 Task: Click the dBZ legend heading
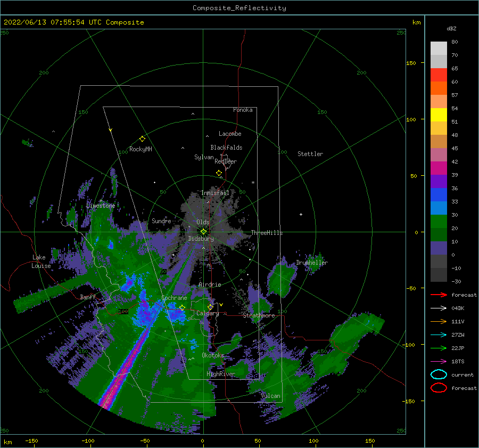pos(451,28)
